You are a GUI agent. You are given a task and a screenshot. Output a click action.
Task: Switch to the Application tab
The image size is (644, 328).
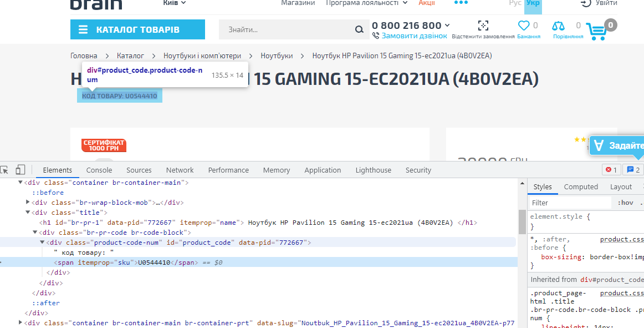pyautogui.click(x=323, y=170)
